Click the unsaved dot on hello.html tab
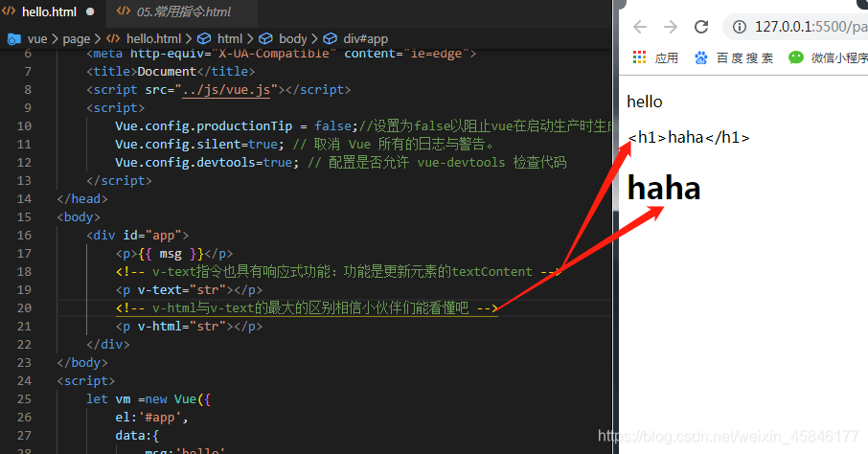The image size is (868, 454). [90, 11]
